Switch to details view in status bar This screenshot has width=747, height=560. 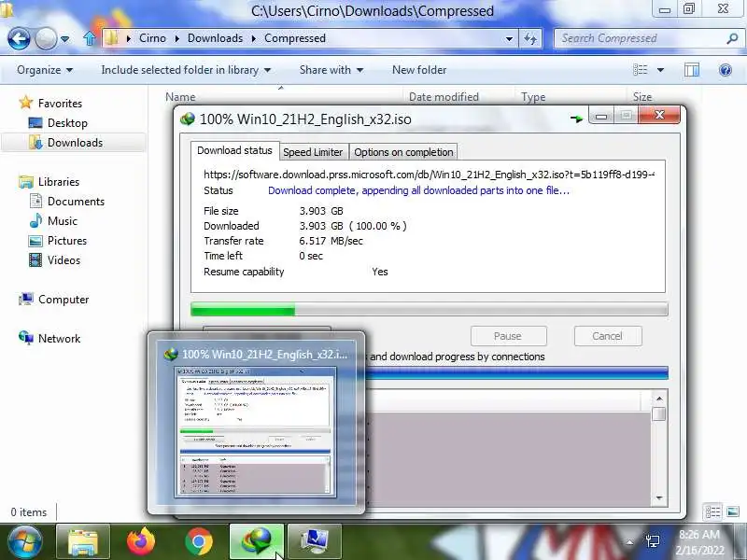(x=713, y=512)
